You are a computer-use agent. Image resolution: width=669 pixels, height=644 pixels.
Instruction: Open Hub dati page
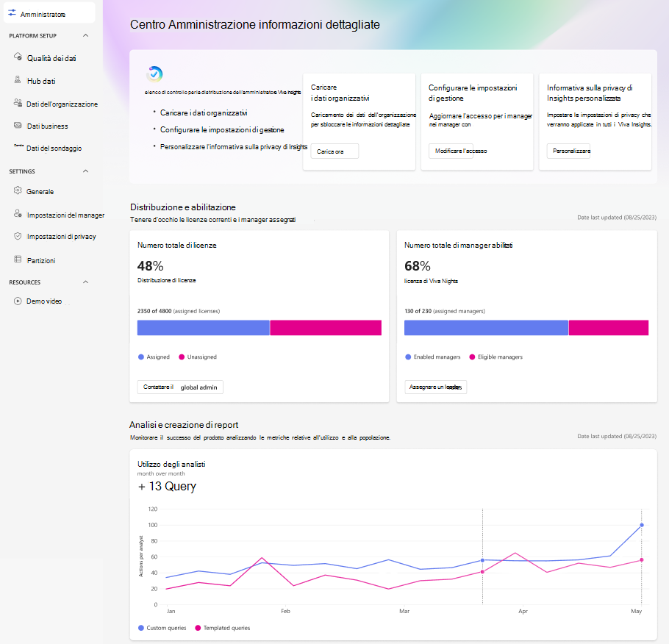[x=41, y=81]
